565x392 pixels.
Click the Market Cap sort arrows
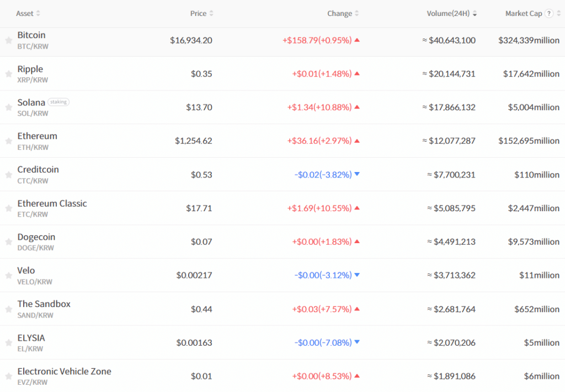click(559, 13)
